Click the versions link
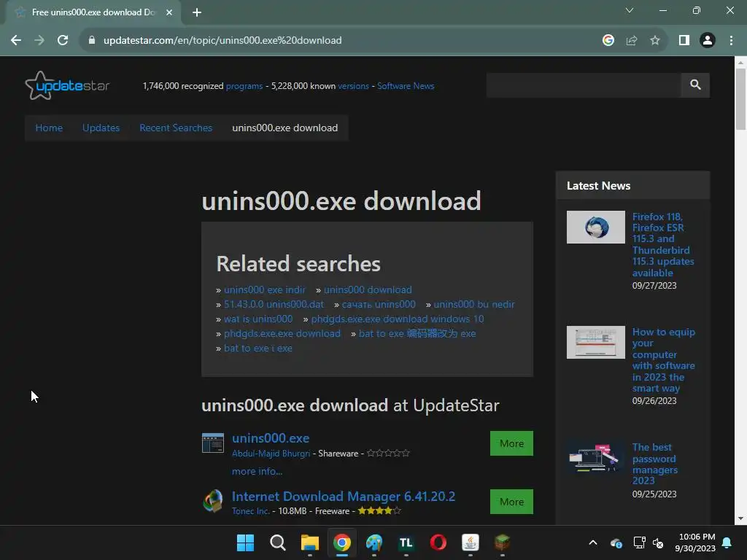 click(x=353, y=86)
